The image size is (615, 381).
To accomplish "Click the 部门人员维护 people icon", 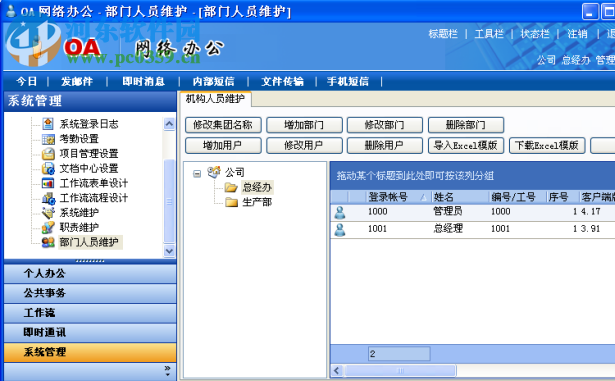I will (48, 242).
